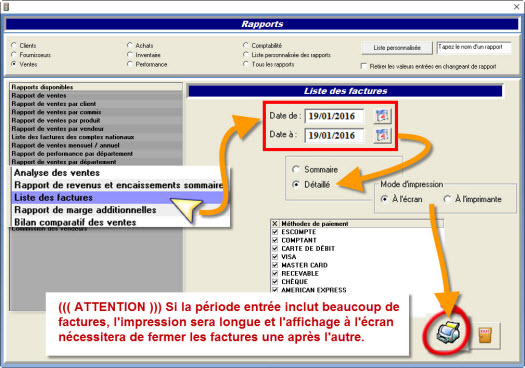The height and width of the screenshot is (368, 525).
Task: Select Bilan comparatif des ventes
Action: click(x=120, y=222)
